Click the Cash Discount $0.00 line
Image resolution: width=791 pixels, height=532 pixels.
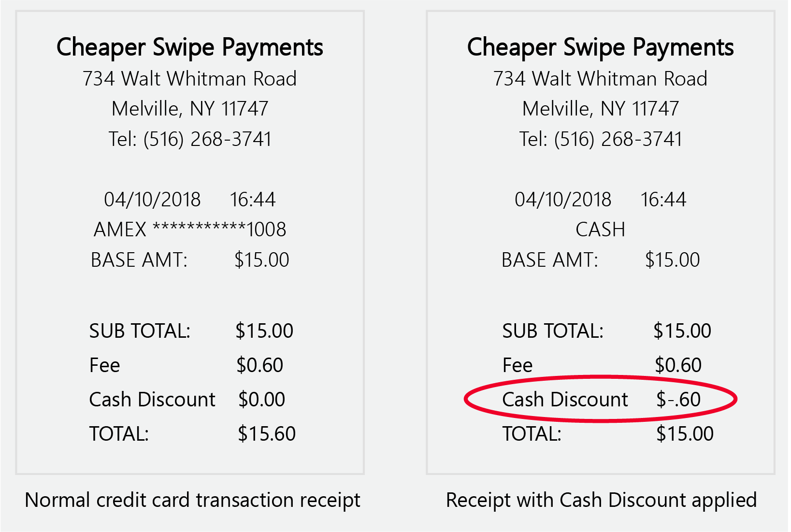187,399
